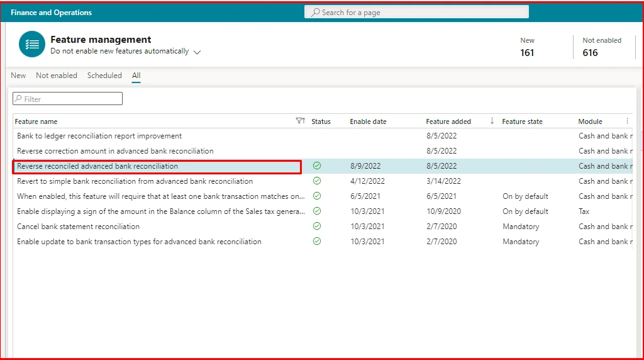This screenshot has width=644, height=360.
Task: Expand the automatic feature enabling dropdown chevron
Action: pos(197,52)
